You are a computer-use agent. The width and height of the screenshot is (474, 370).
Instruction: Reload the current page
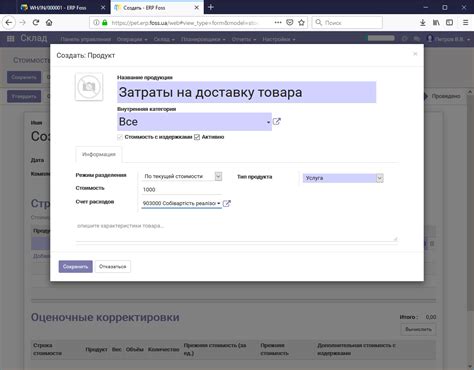[36, 23]
